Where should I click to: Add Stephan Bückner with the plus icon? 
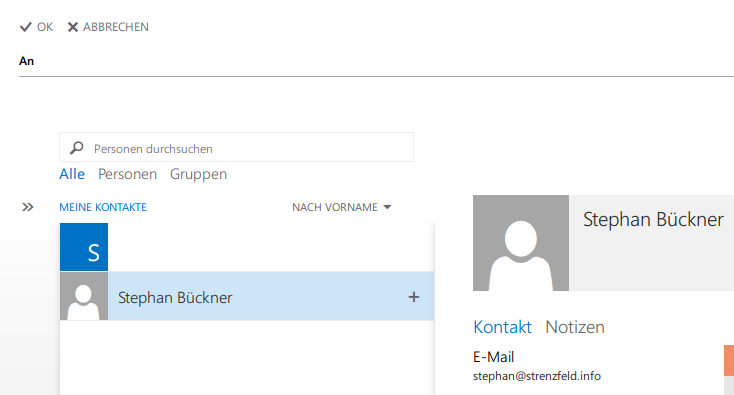[413, 297]
